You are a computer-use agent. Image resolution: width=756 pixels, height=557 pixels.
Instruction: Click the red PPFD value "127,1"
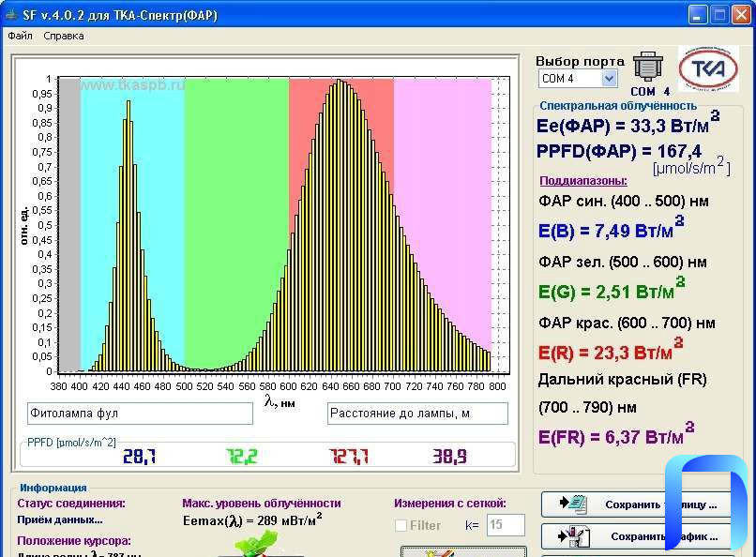click(349, 456)
